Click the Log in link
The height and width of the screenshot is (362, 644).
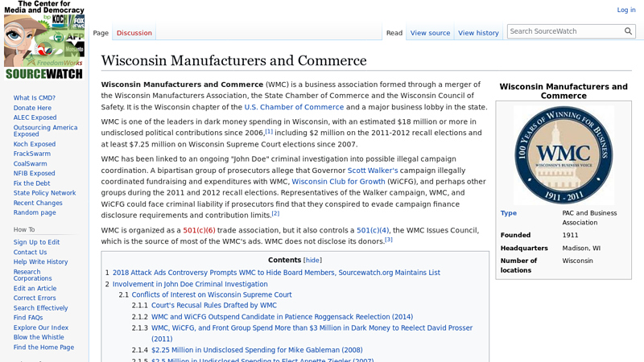coord(626,10)
